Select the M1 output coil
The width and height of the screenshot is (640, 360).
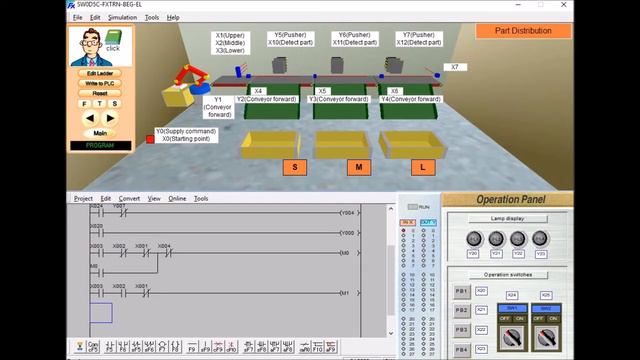pyautogui.click(x=350, y=293)
